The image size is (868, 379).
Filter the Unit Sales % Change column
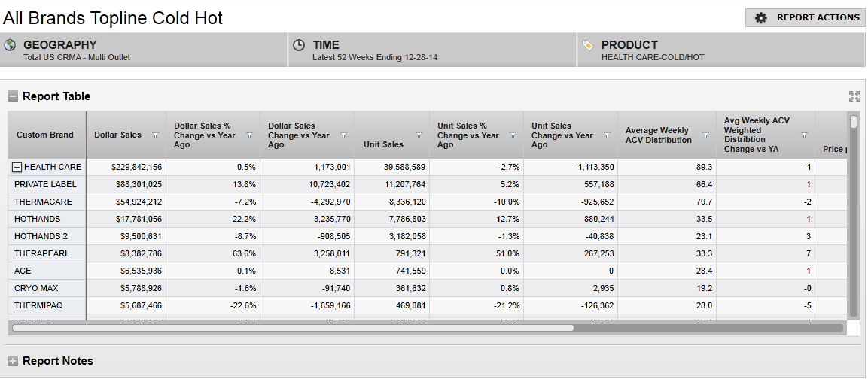[513, 135]
